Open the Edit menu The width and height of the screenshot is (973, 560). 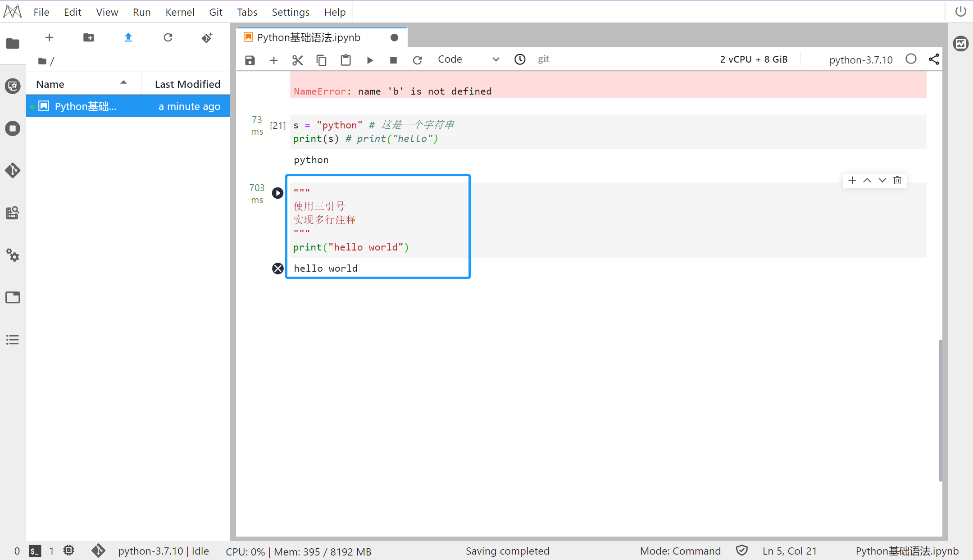tap(73, 12)
